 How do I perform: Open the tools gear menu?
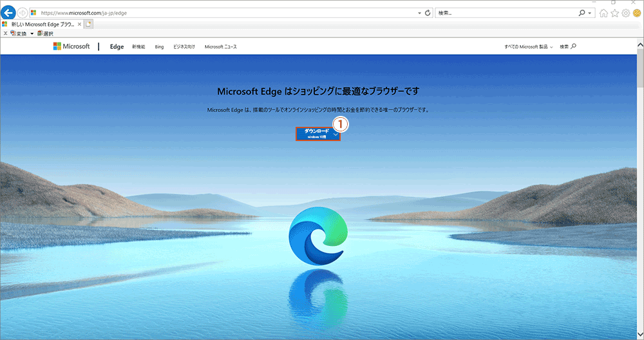[x=625, y=13]
